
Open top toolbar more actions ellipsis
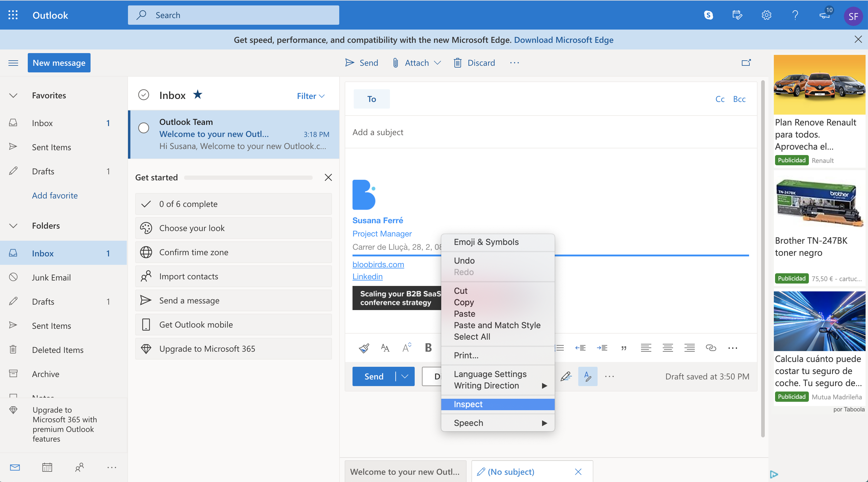514,63
